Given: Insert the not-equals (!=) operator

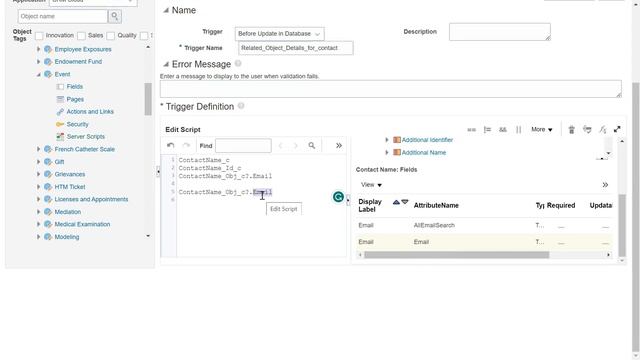Looking at the screenshot, I should click(487, 129).
